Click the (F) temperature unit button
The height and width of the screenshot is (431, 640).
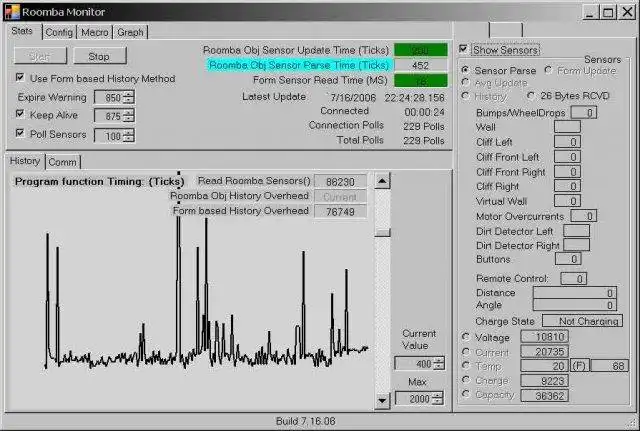point(579,365)
